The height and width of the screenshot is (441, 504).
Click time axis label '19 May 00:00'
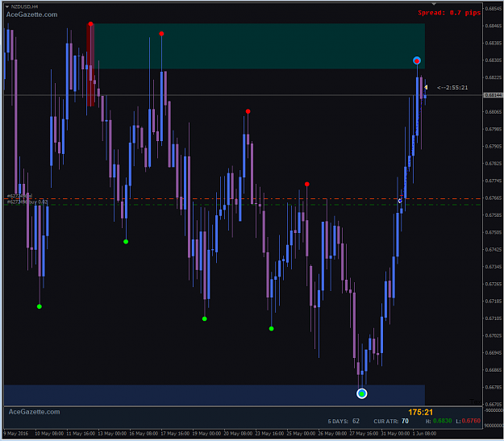pyautogui.click(x=206, y=434)
